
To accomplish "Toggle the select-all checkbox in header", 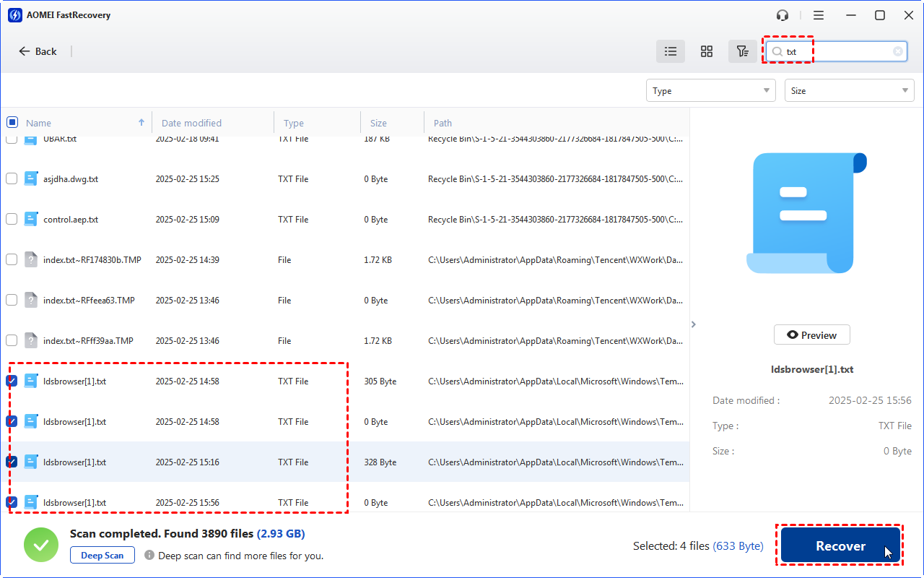I will [x=12, y=123].
